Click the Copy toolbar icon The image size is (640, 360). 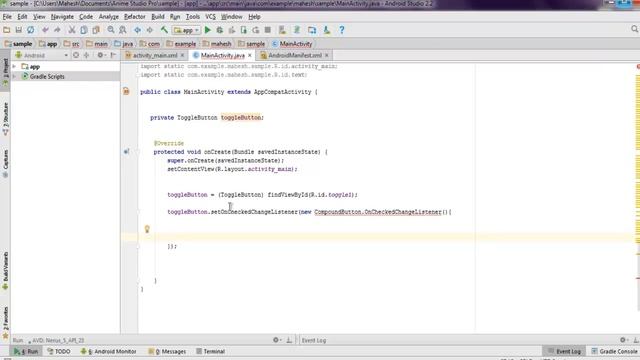84,30
